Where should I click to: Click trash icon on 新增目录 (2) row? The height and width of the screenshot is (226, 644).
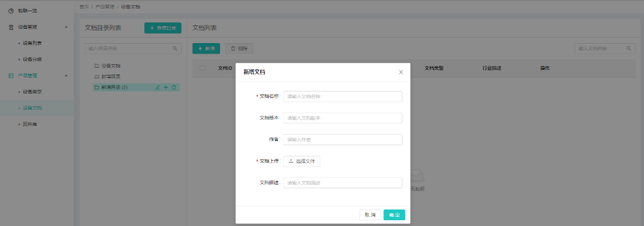tap(174, 87)
